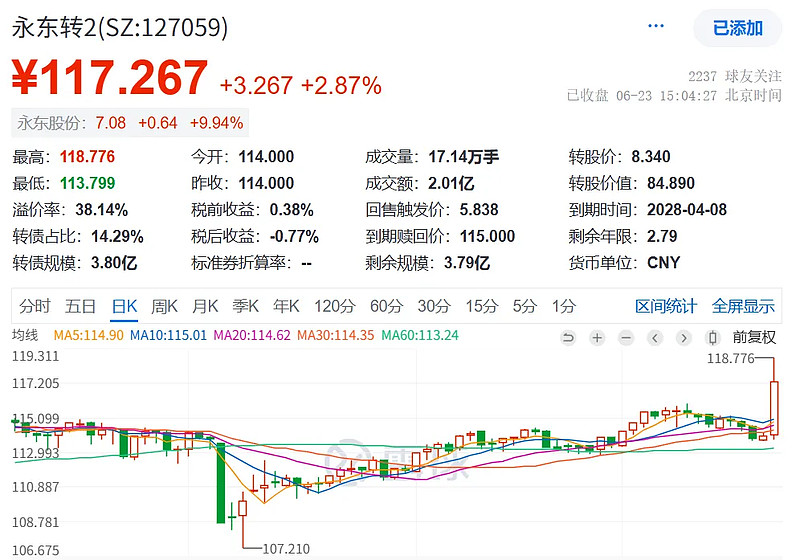Select the 月K chart tab
800x560 pixels.
pos(205,307)
